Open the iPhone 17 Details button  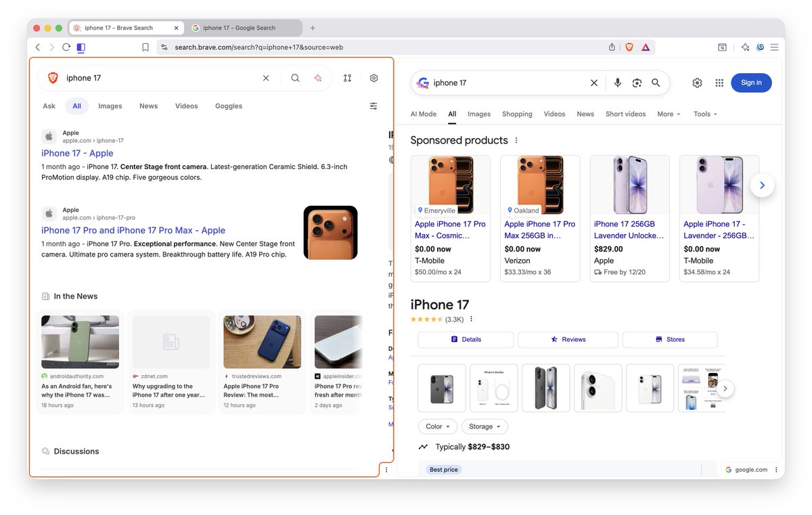pyautogui.click(x=466, y=340)
